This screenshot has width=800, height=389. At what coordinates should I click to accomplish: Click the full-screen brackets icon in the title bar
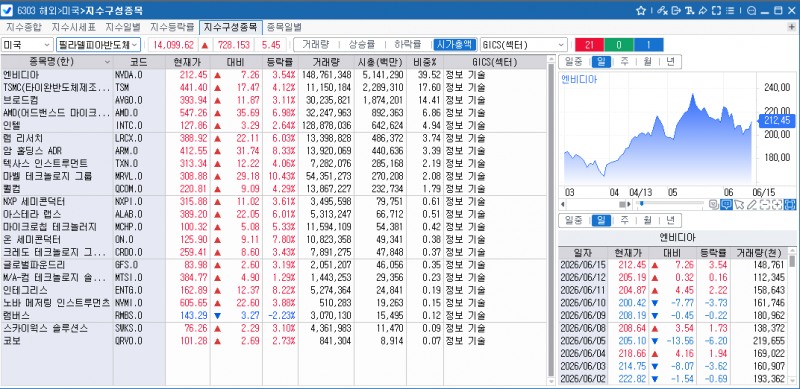pos(716,10)
